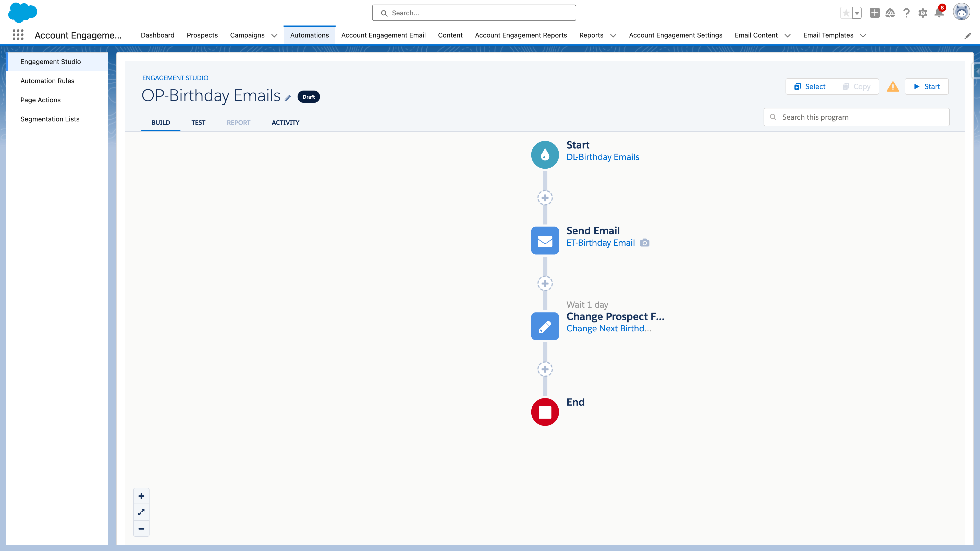Open the Content tab

pyautogui.click(x=450, y=35)
